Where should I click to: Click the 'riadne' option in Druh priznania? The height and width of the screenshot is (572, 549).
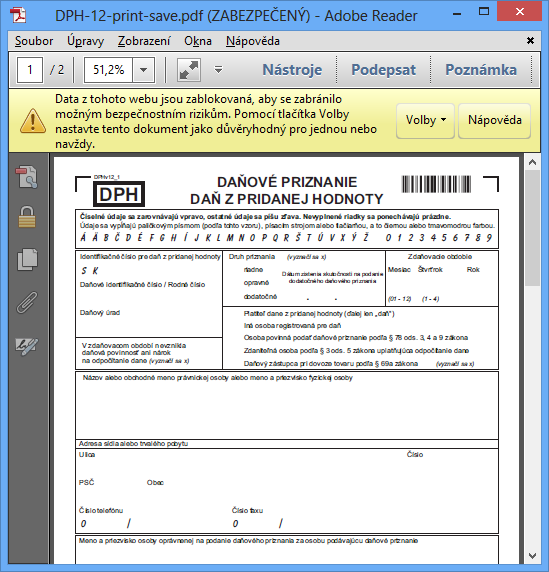click(253, 270)
